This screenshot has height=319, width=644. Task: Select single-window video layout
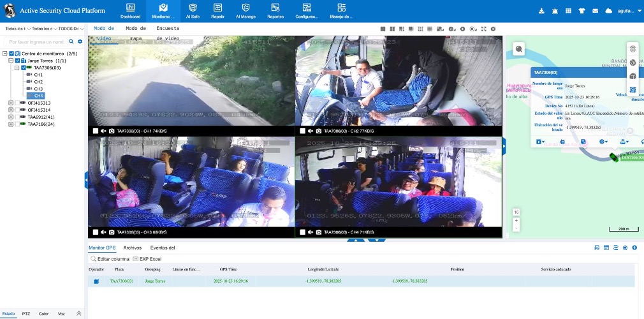tap(383, 29)
